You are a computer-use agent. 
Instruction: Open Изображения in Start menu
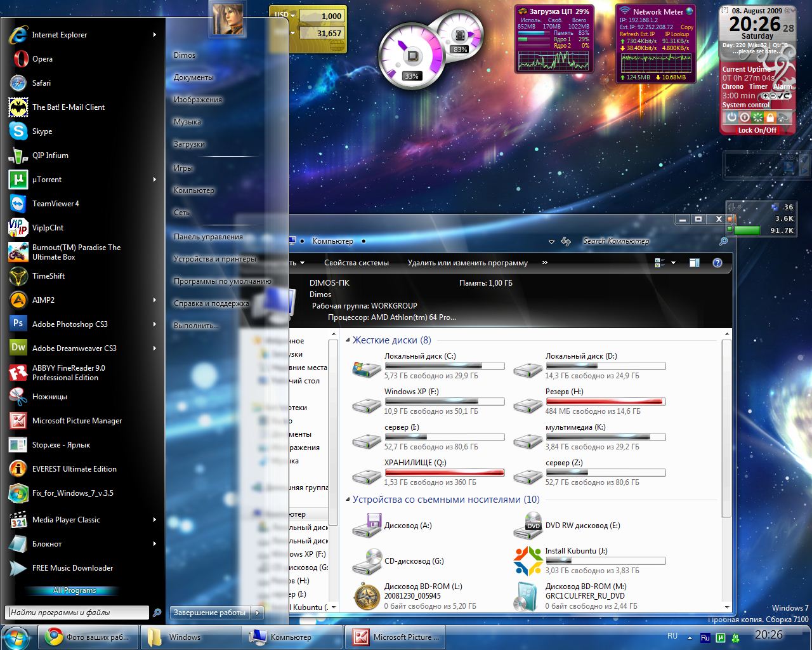[198, 100]
